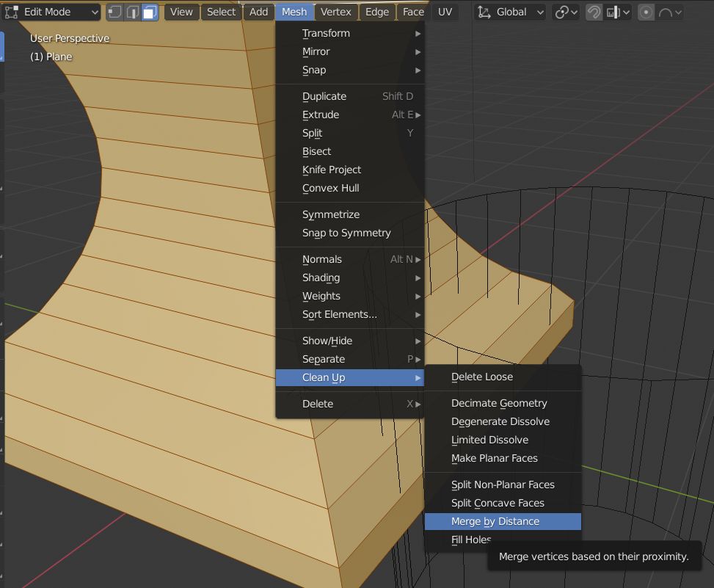
Task: Choose Split in Mesh menu
Action: (x=350, y=133)
